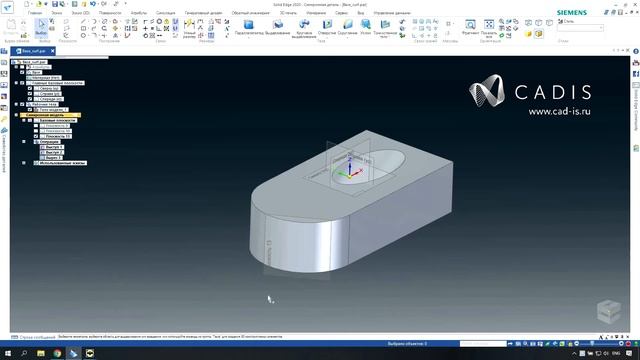Expand the Использованные эскизы node
Screen dimensions: 640x360
coord(24,163)
